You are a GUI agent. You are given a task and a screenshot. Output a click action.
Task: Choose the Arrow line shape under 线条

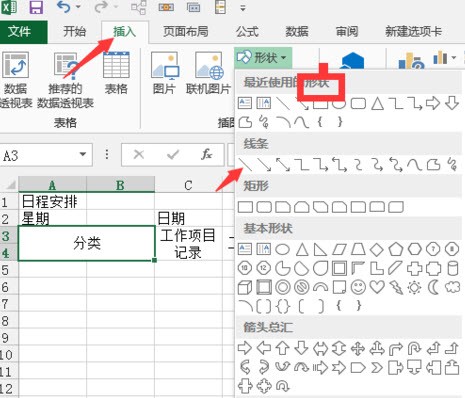click(x=264, y=164)
